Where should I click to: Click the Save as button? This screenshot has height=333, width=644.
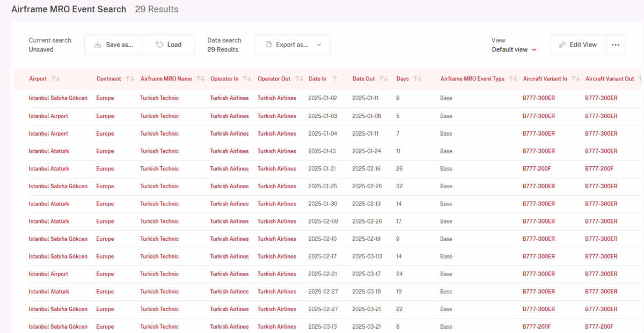coord(113,45)
